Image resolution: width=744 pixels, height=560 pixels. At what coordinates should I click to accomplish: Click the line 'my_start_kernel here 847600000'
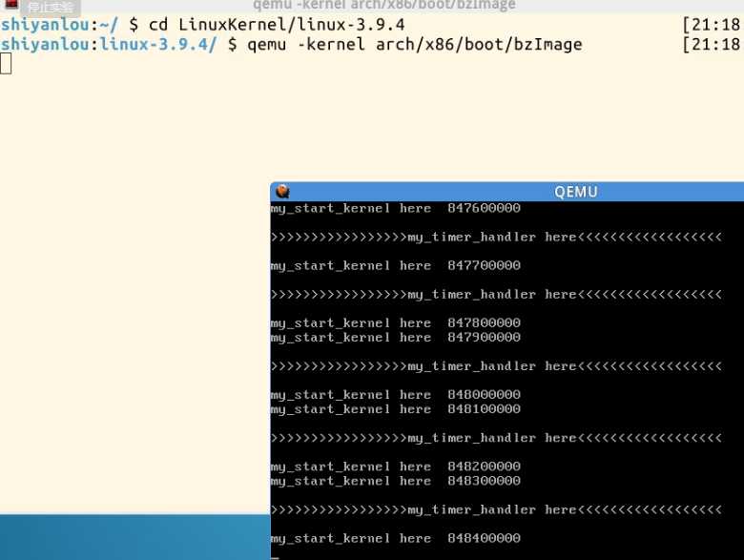pos(396,208)
